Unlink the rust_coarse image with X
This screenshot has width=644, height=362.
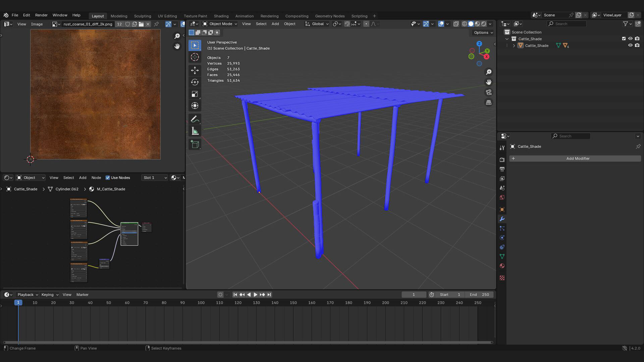(148, 24)
